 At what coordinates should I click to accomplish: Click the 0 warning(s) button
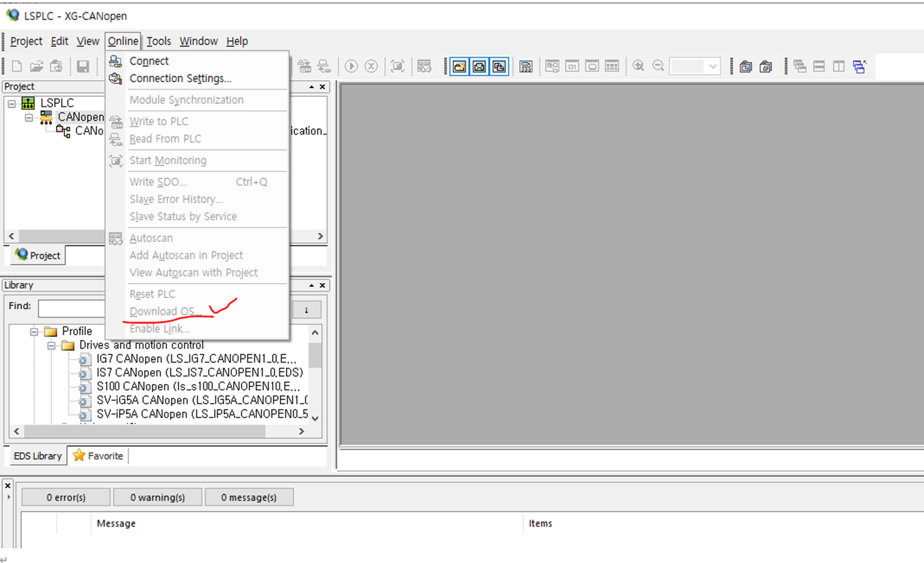[157, 496]
